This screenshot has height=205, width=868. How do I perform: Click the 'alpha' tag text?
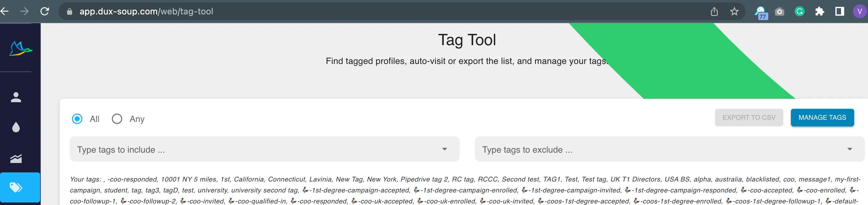(x=702, y=179)
